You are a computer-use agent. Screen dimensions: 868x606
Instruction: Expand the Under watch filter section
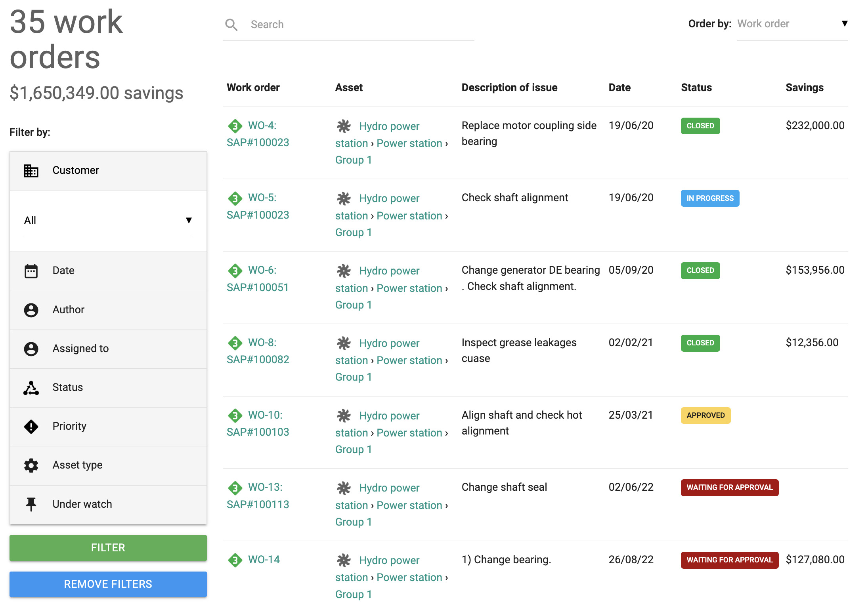[108, 504]
